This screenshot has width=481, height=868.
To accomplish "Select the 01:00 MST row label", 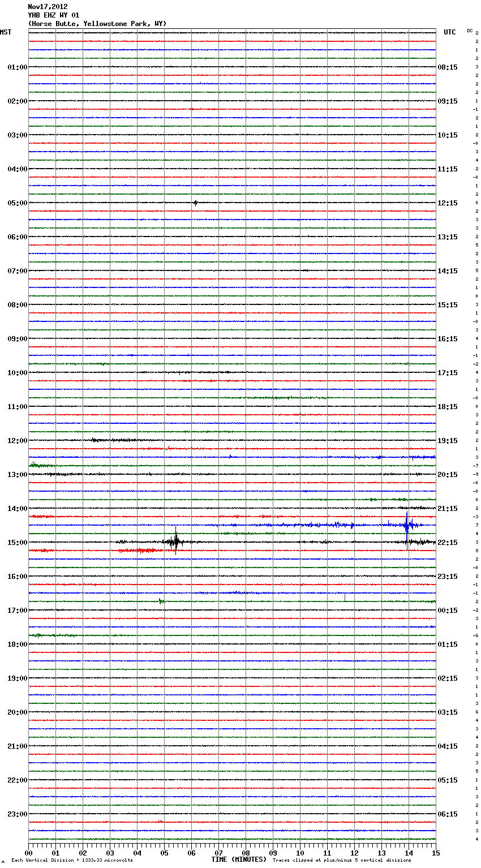I will (18, 67).
